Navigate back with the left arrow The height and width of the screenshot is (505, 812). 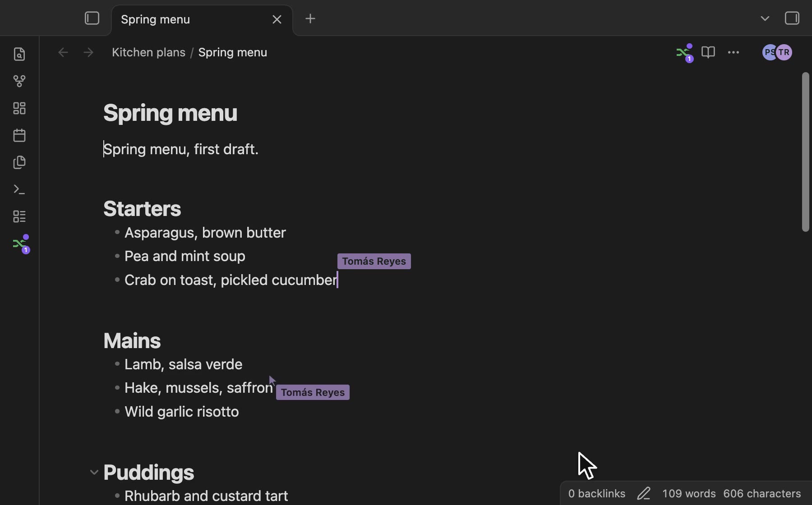(63, 53)
